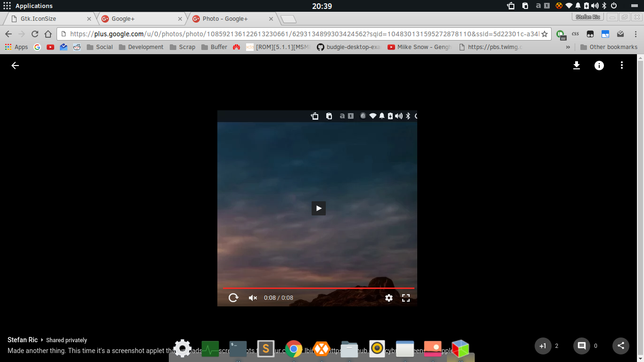Open the Wi-Fi network indicator

point(569,6)
